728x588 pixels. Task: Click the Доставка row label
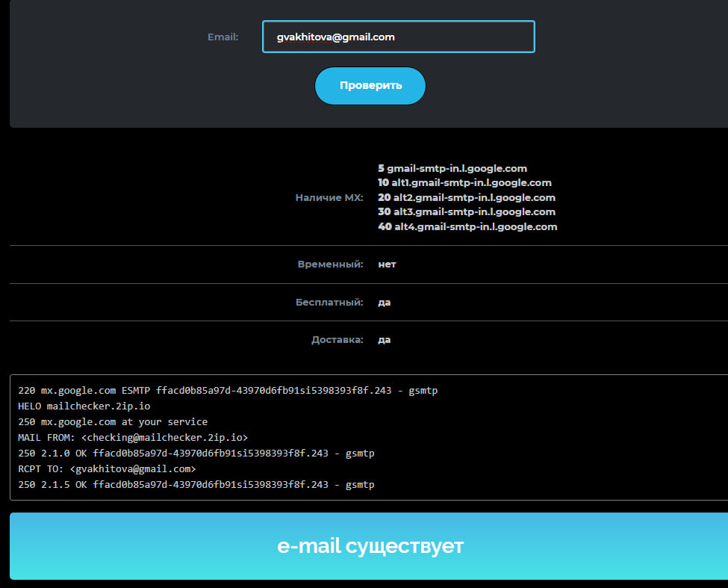[337, 340]
